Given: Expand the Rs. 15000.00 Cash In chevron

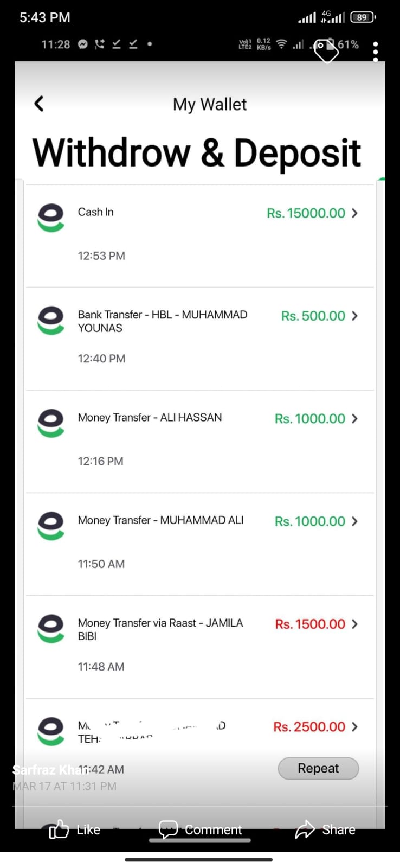Looking at the screenshot, I should pos(354,213).
